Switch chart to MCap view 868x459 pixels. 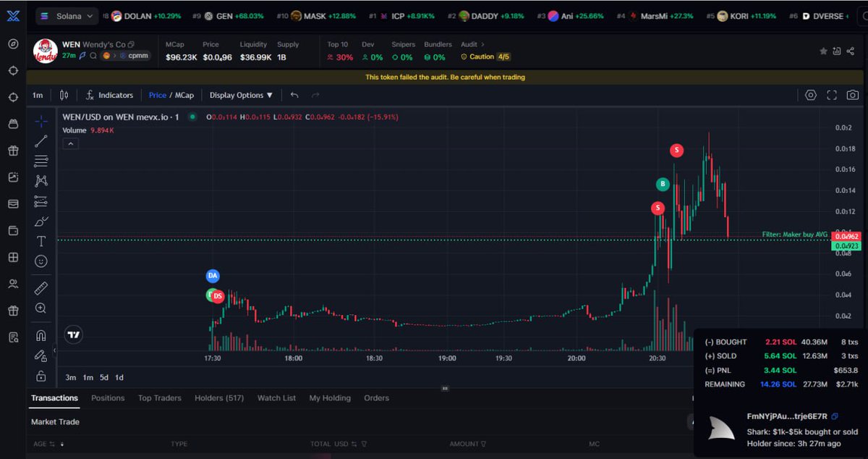(x=184, y=95)
